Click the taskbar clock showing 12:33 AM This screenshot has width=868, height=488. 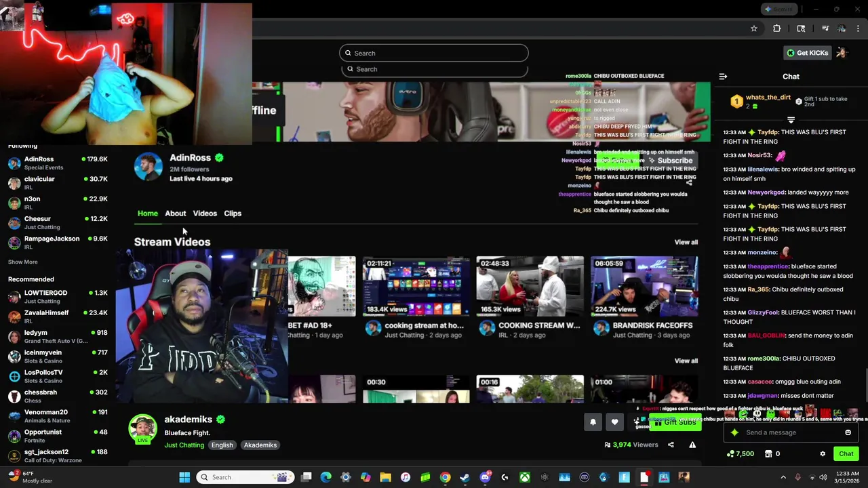(x=847, y=477)
